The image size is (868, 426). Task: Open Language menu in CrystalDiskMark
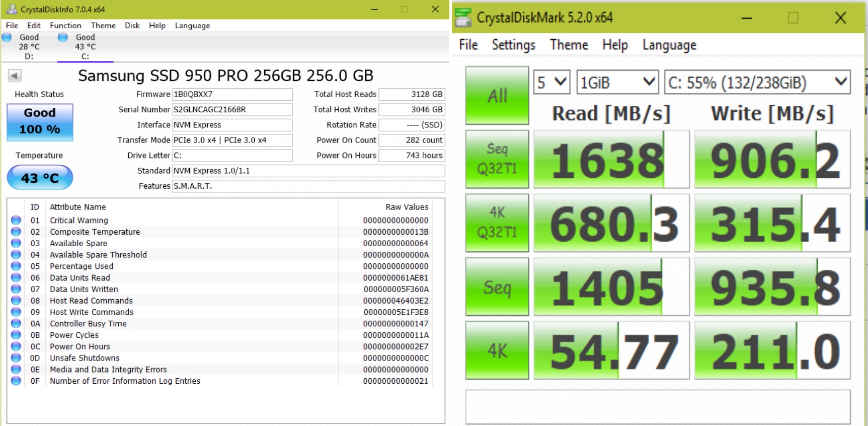point(669,45)
